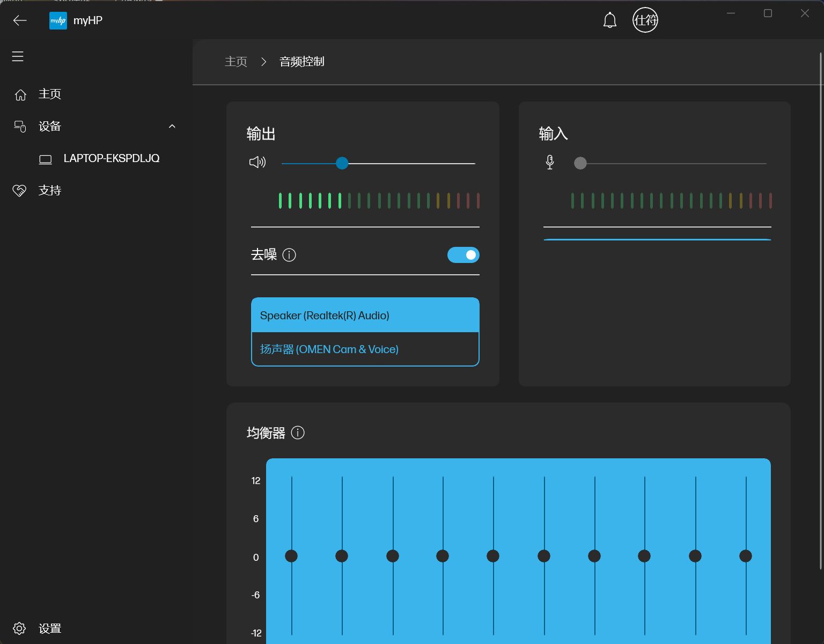Click the output volume slider handle
824x644 pixels.
point(342,163)
